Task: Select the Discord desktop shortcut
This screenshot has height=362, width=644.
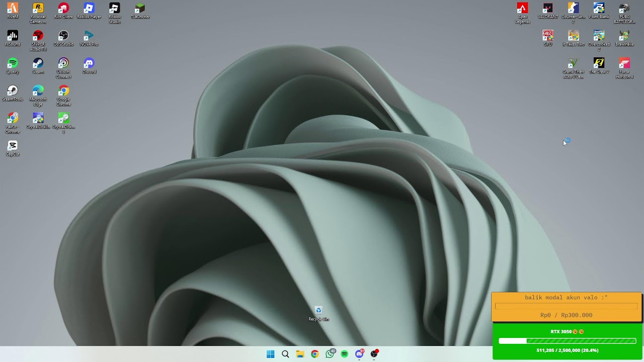Action: click(x=89, y=66)
